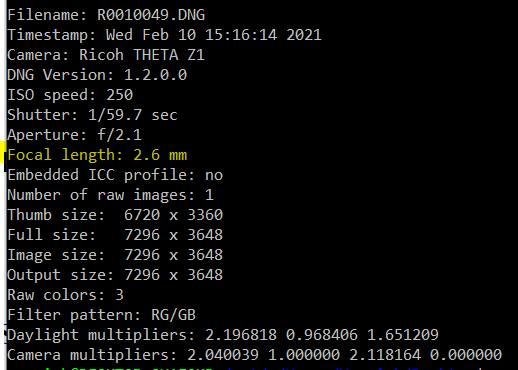
Task: Click the DNG Version 1.2.0.0 line
Action: 97,75
